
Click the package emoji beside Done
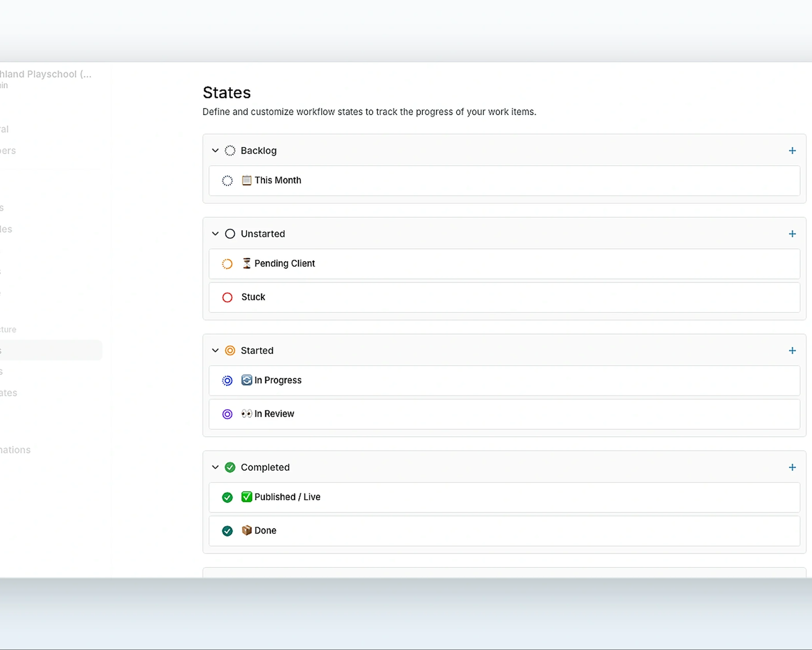point(247,531)
